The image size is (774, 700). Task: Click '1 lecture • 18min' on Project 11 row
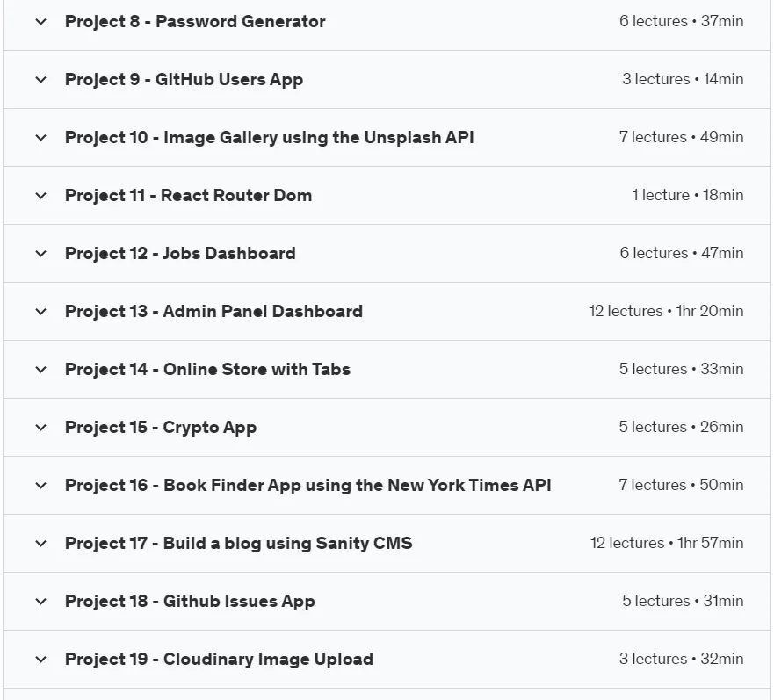click(688, 195)
